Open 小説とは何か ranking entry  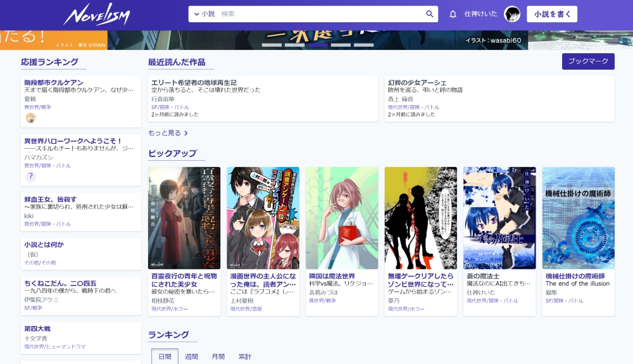[x=44, y=244]
